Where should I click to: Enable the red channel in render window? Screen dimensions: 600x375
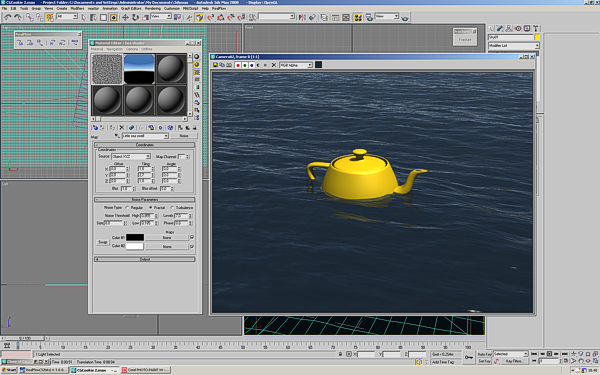[x=238, y=65]
